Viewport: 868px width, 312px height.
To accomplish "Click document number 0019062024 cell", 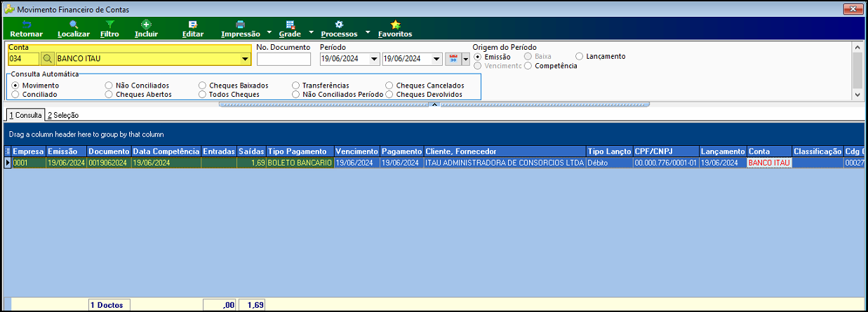I will 109,163.
